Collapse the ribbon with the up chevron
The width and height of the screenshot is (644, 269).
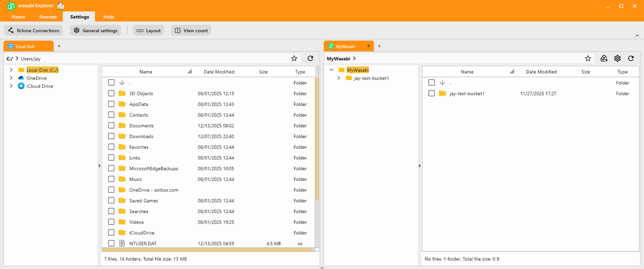pyautogui.click(x=637, y=36)
